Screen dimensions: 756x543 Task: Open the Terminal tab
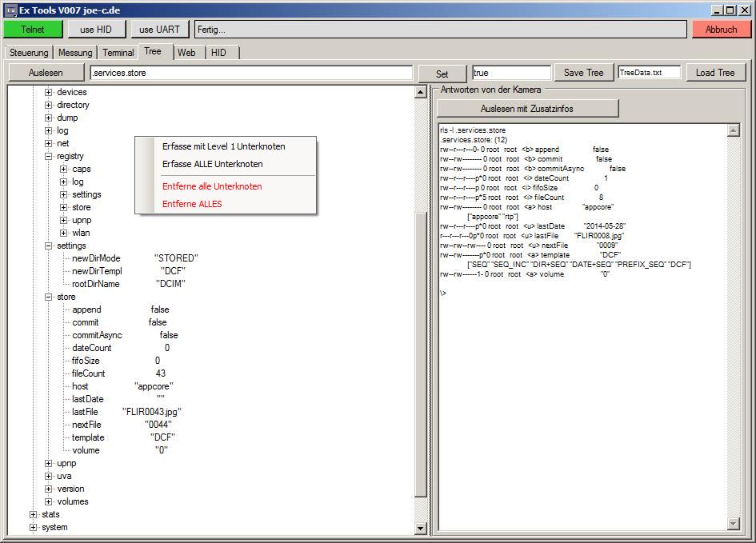118,53
